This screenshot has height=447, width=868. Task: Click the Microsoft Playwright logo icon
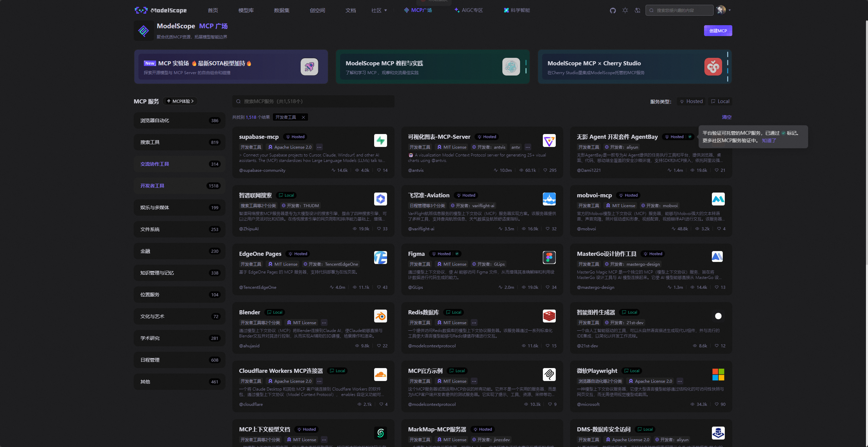click(718, 375)
